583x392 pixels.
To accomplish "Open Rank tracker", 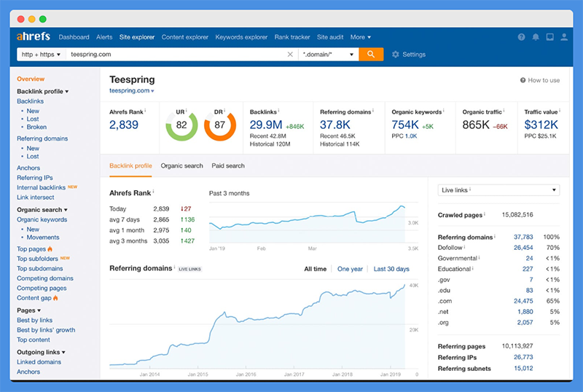I will (x=292, y=37).
